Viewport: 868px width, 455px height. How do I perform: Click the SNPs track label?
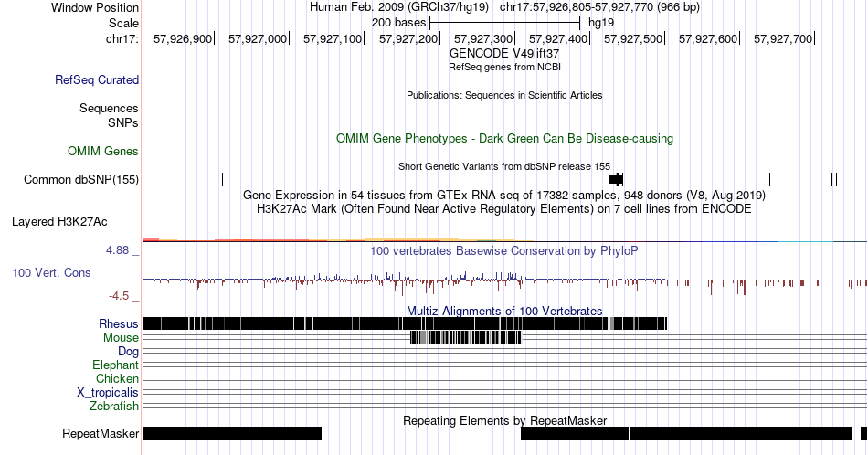click(123, 122)
